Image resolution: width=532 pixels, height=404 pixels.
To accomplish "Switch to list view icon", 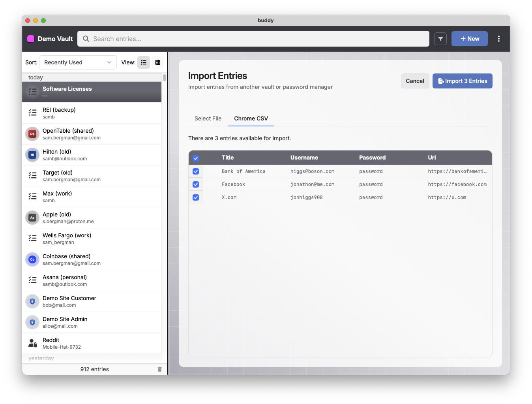I will 144,62.
